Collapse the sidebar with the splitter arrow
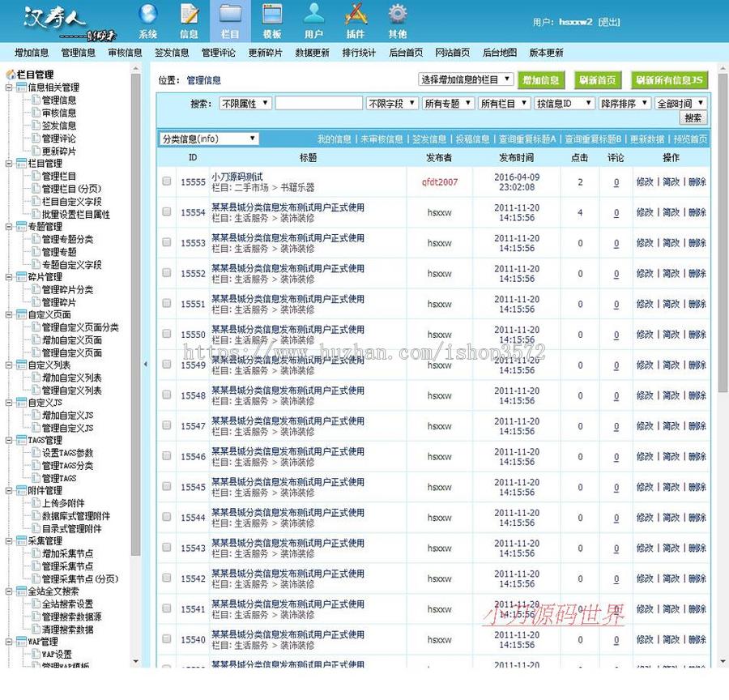 [146, 365]
